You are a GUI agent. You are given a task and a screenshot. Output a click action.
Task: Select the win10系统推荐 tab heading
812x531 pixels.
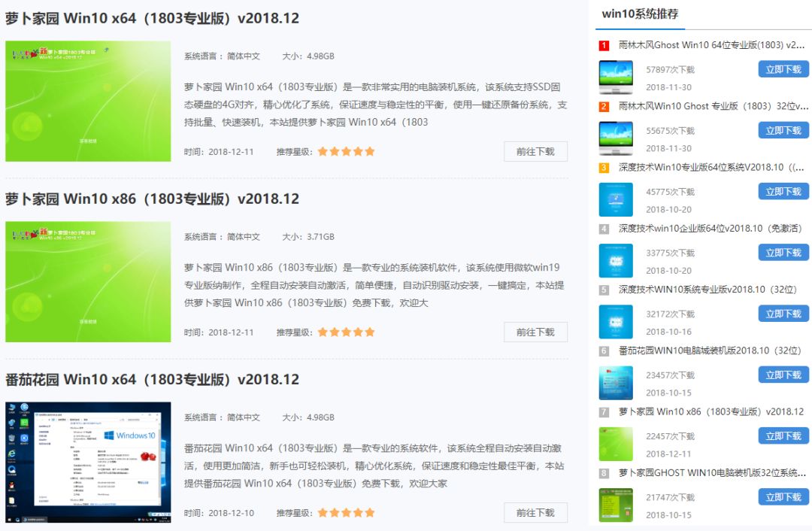tap(640, 14)
